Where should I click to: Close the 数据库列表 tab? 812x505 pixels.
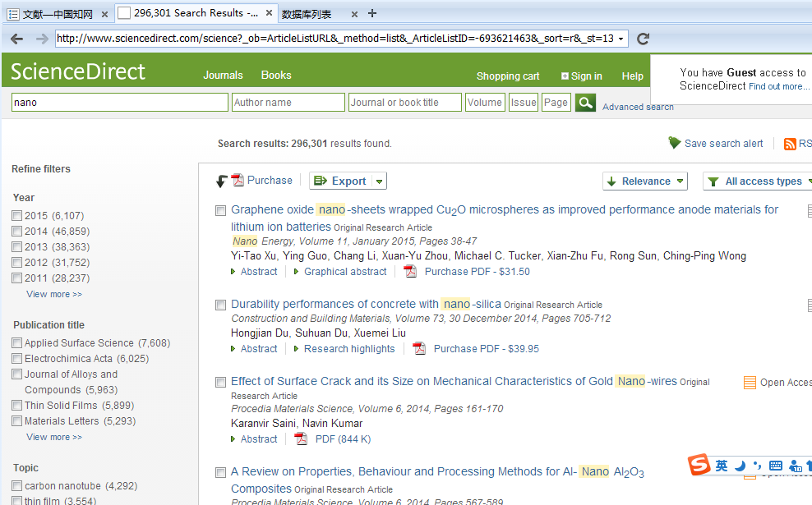click(354, 15)
